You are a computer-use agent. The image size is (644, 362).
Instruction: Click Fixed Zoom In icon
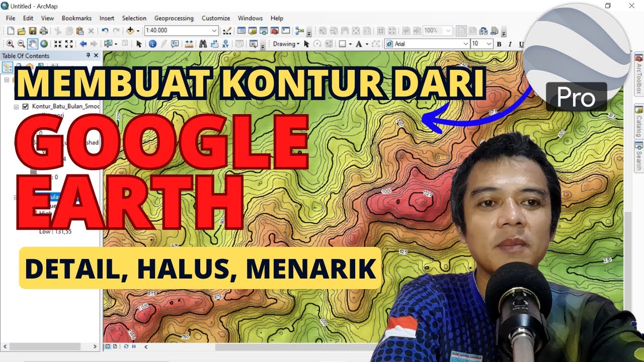57,44
